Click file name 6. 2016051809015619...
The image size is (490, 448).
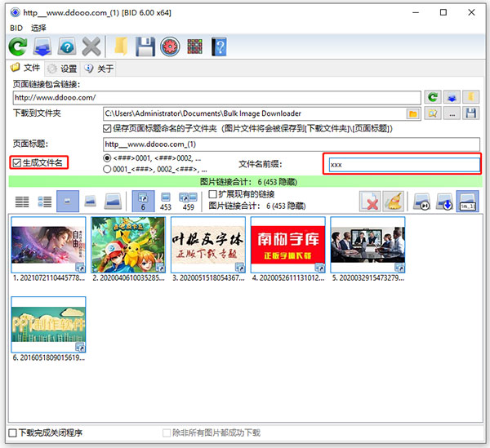tap(49, 357)
